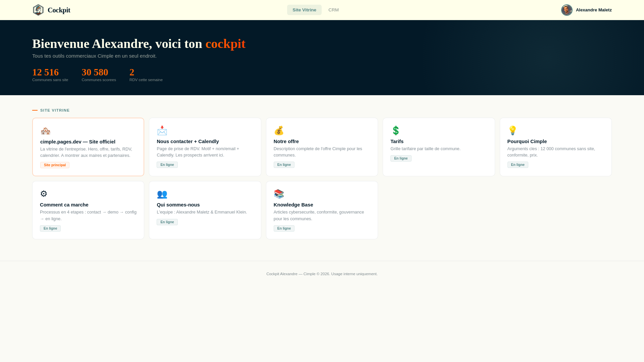This screenshot has width=644, height=362.
Task: Click En ligne badge on Nous contacter card
Action: (x=167, y=165)
